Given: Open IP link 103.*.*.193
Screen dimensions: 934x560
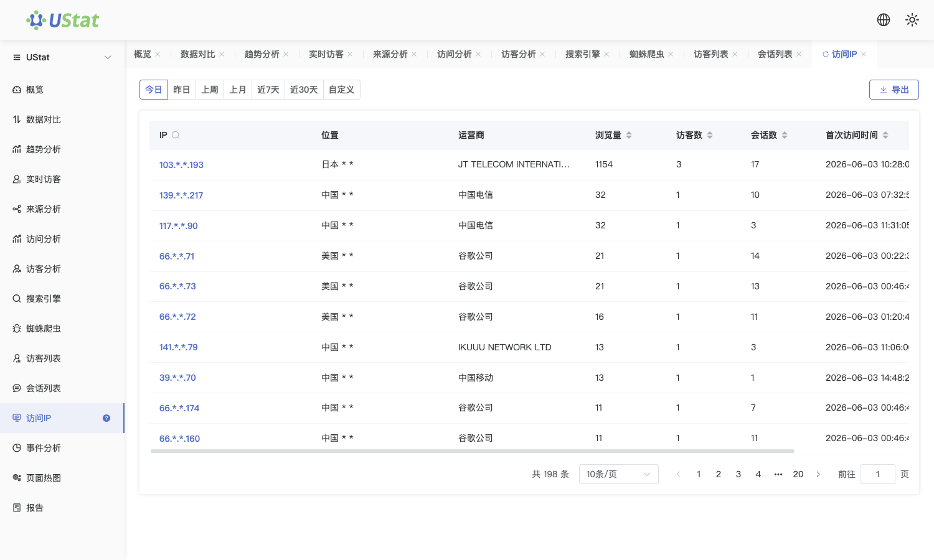Looking at the screenshot, I should click(181, 165).
